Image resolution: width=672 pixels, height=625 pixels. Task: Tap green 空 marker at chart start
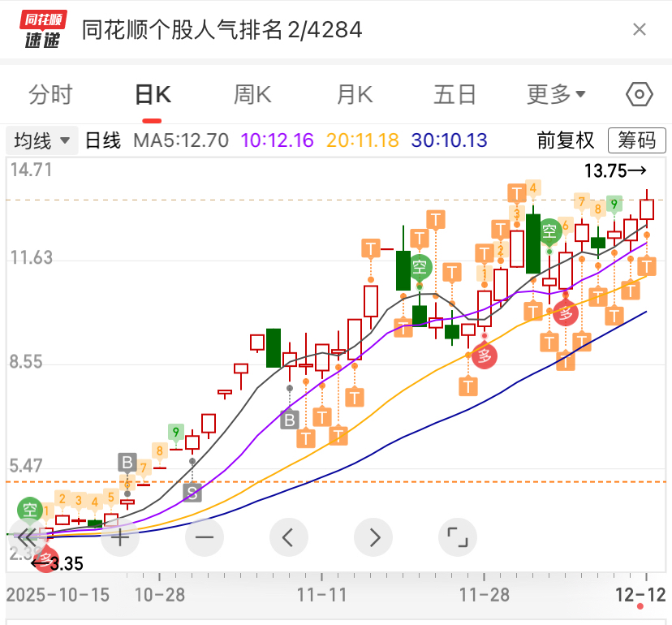29,510
